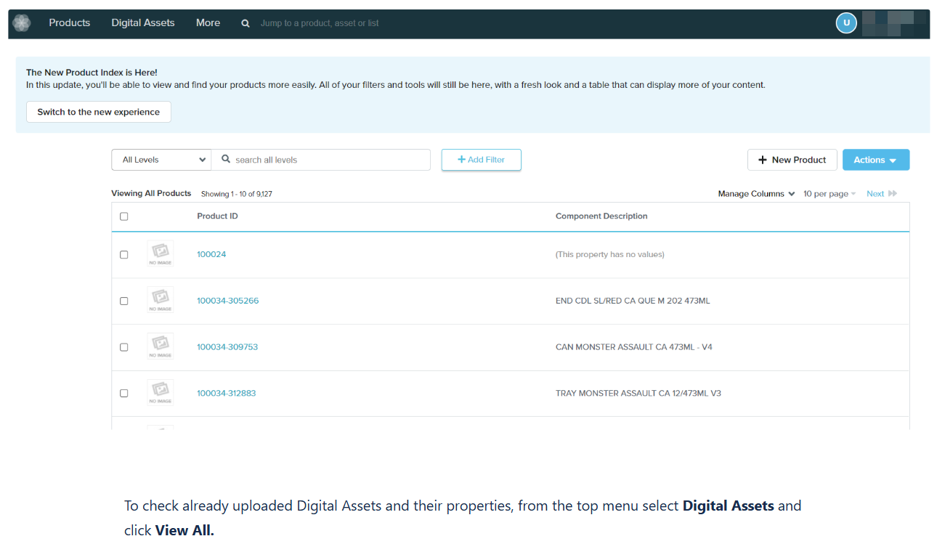This screenshot has height=560, width=937.
Task: Click the search magnifier icon in top bar
Action: (246, 23)
